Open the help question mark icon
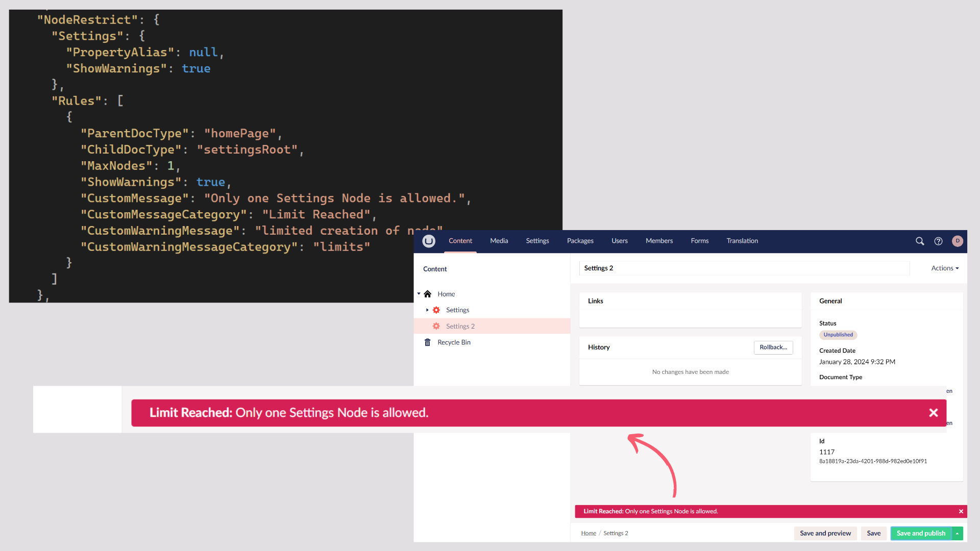980x551 pixels. click(x=938, y=241)
